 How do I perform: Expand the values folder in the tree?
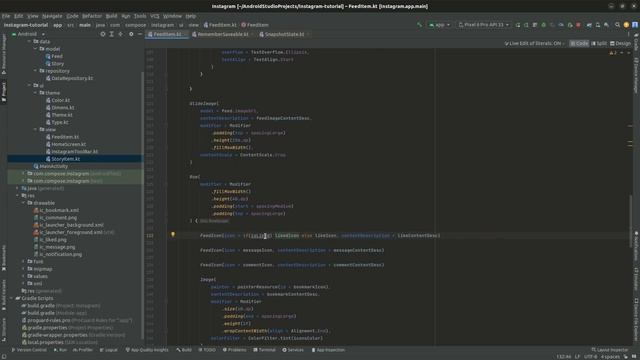click(x=24, y=276)
